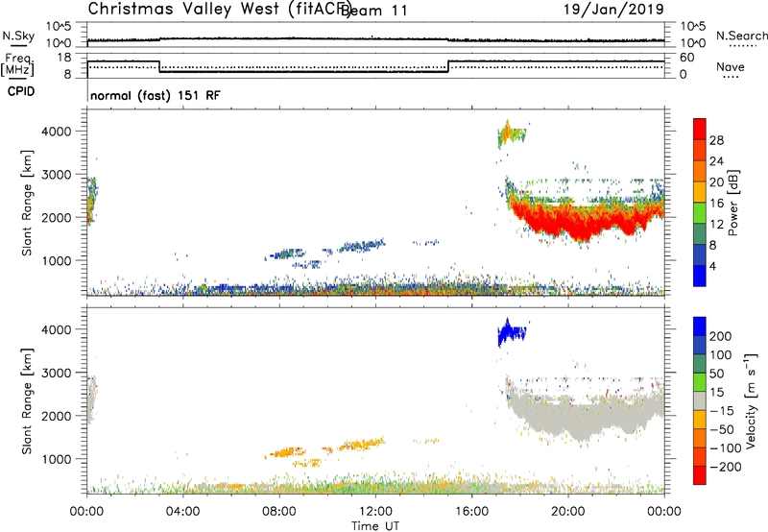Click the '04:00' time axis tick label

[x=182, y=512]
